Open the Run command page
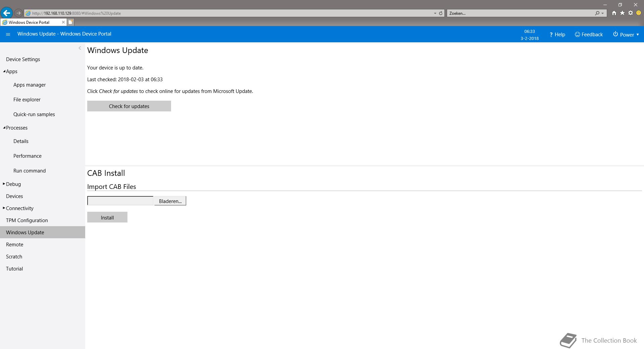Viewport: 644px width, 349px height. 30,171
